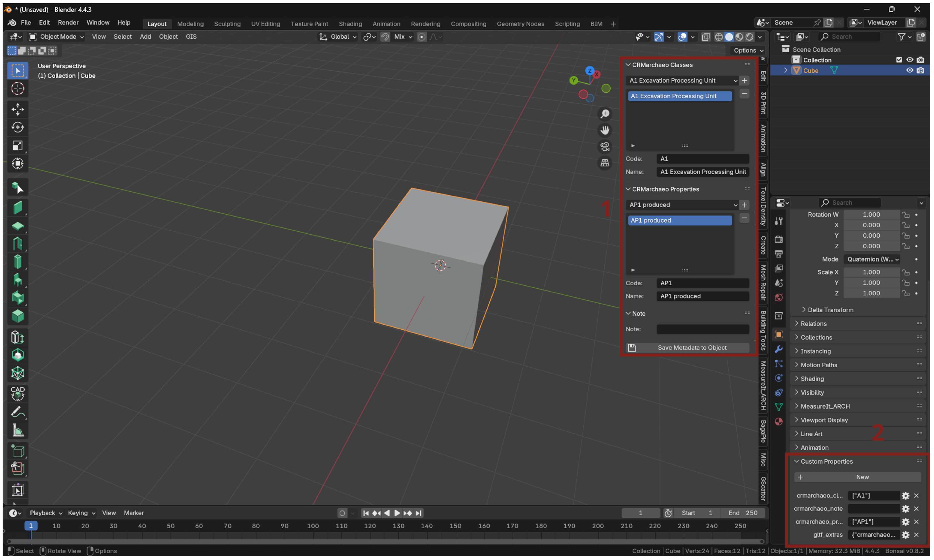This screenshot has width=934, height=560.
Task: Click the play animation button
Action: click(x=397, y=513)
